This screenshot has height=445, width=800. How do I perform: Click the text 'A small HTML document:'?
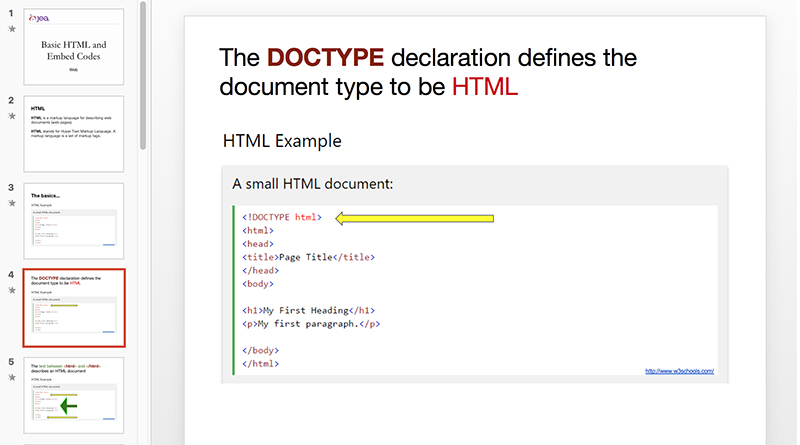tap(313, 184)
